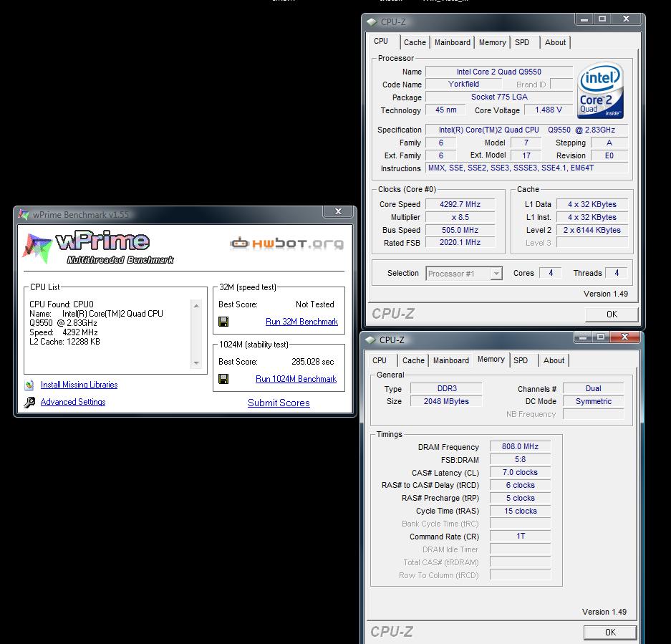Image resolution: width=671 pixels, height=644 pixels.
Task: Open the Cache tab in the lower CPU-Z
Action: 413,360
